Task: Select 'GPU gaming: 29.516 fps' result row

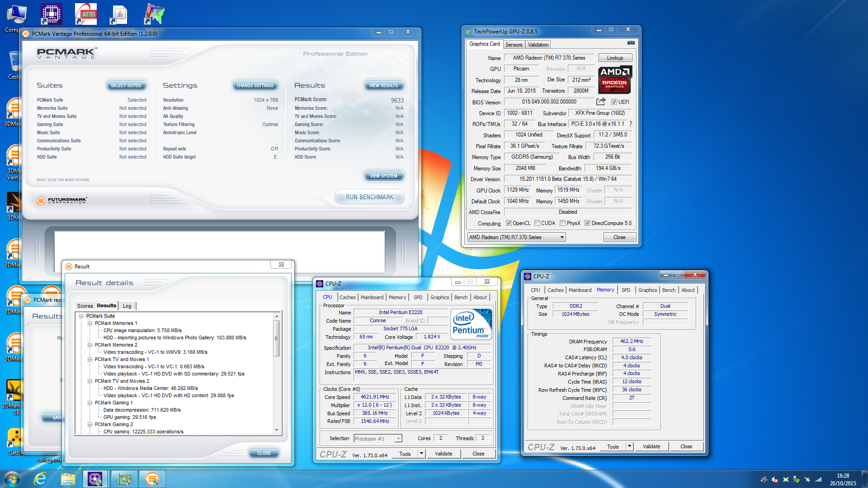Action: (129, 418)
